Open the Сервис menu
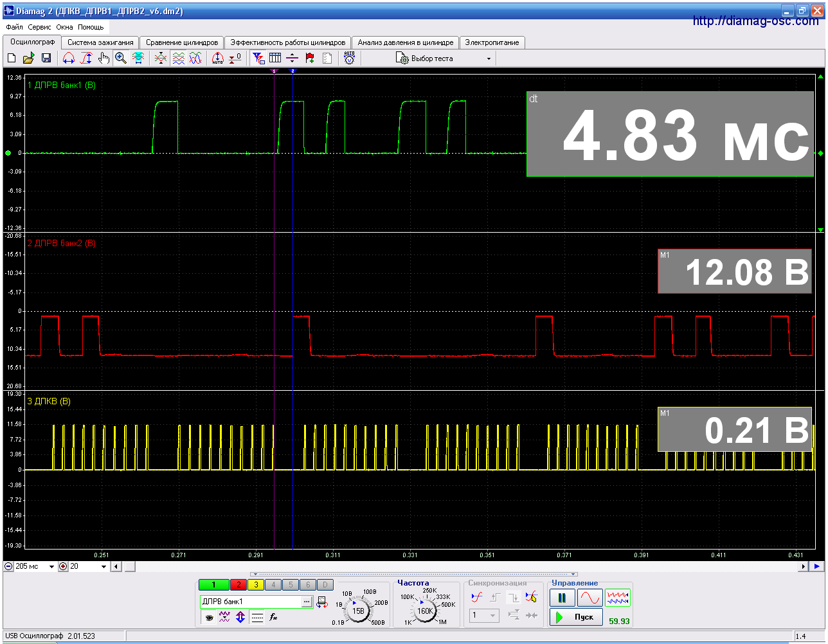The image size is (828, 644). click(40, 27)
